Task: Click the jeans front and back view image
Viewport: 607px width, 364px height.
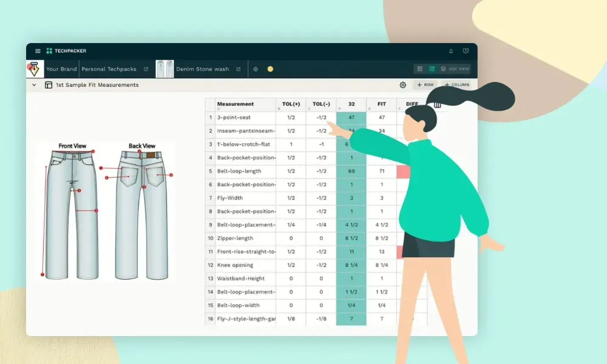Action: 106,211
